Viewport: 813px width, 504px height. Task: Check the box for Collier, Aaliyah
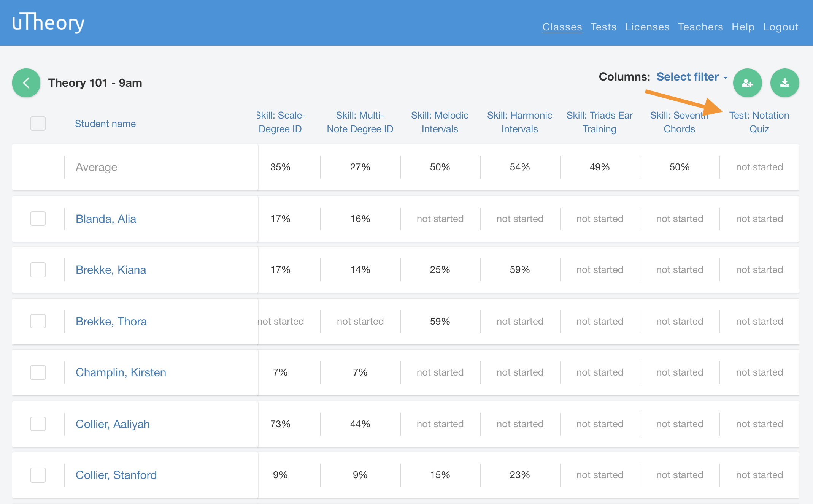pyautogui.click(x=38, y=424)
